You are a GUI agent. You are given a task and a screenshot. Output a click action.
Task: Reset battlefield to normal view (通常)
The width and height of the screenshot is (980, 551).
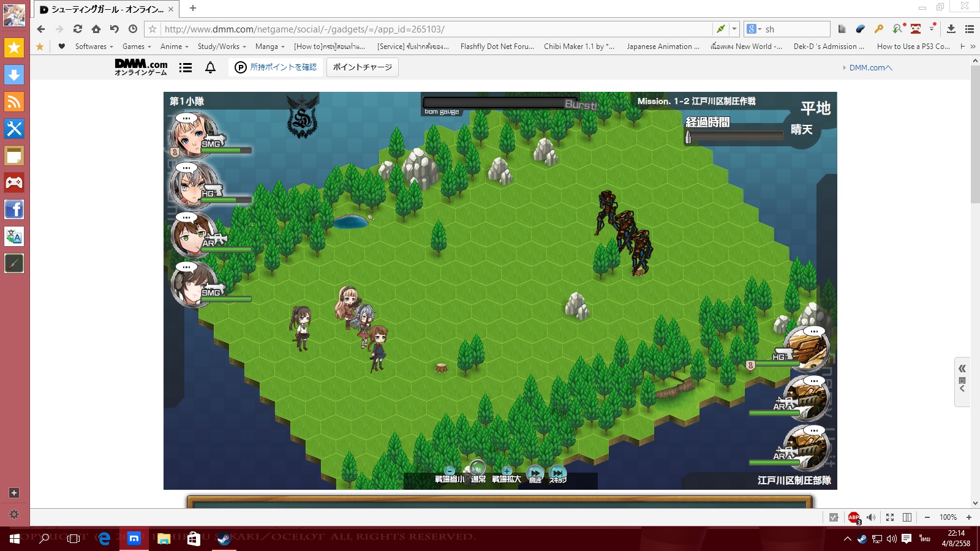tap(478, 473)
